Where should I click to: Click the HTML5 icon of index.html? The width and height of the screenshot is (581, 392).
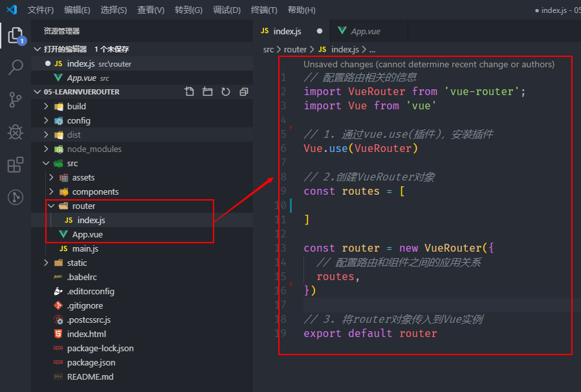click(x=58, y=334)
